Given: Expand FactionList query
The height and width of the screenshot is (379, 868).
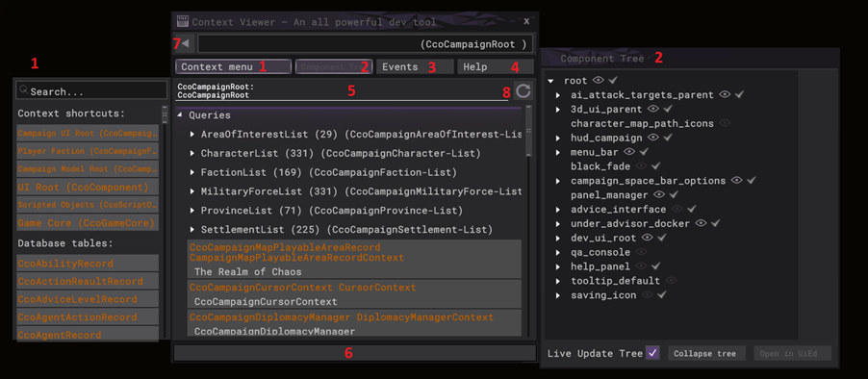Looking at the screenshot, I should tap(192, 172).
